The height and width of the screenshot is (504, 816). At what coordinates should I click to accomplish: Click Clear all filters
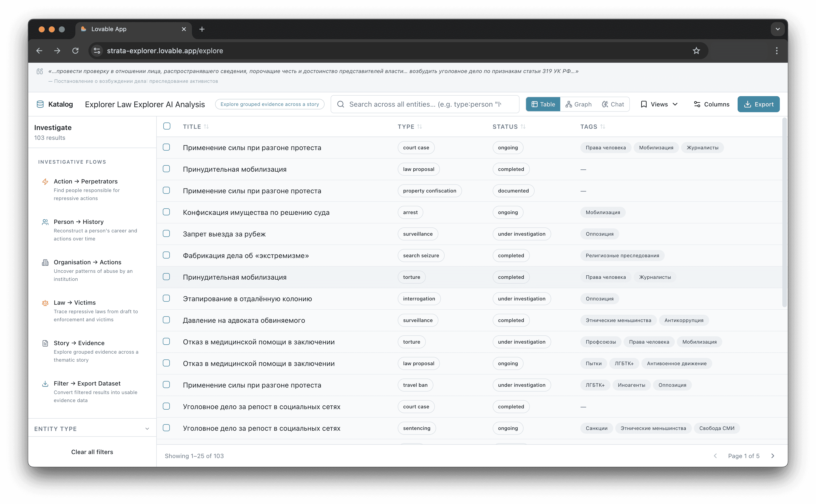tap(92, 452)
